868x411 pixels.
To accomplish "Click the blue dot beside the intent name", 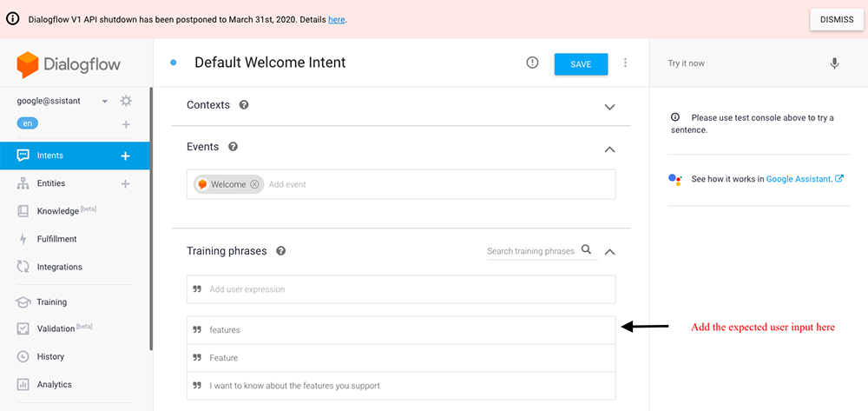I will [174, 63].
